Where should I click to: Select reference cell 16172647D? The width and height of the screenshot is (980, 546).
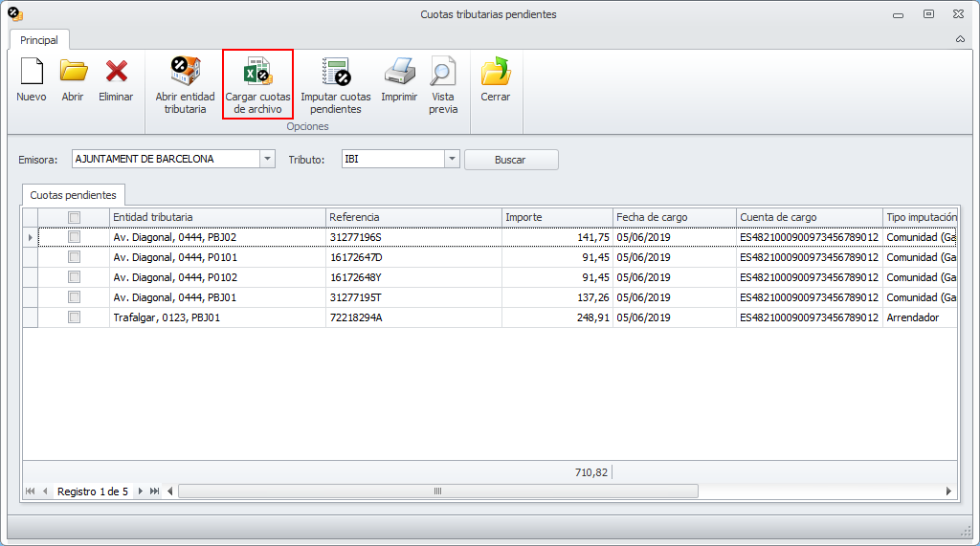tap(413, 257)
